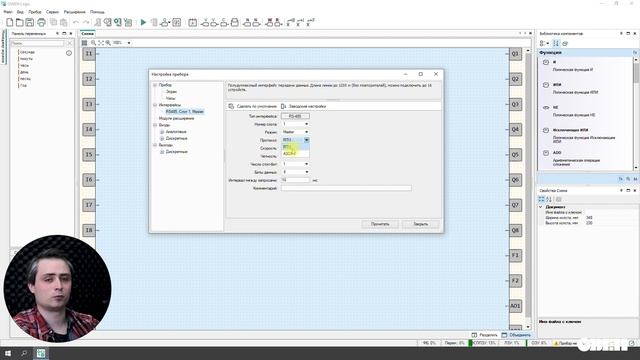Focus the Интервал между запросами field

click(295, 180)
